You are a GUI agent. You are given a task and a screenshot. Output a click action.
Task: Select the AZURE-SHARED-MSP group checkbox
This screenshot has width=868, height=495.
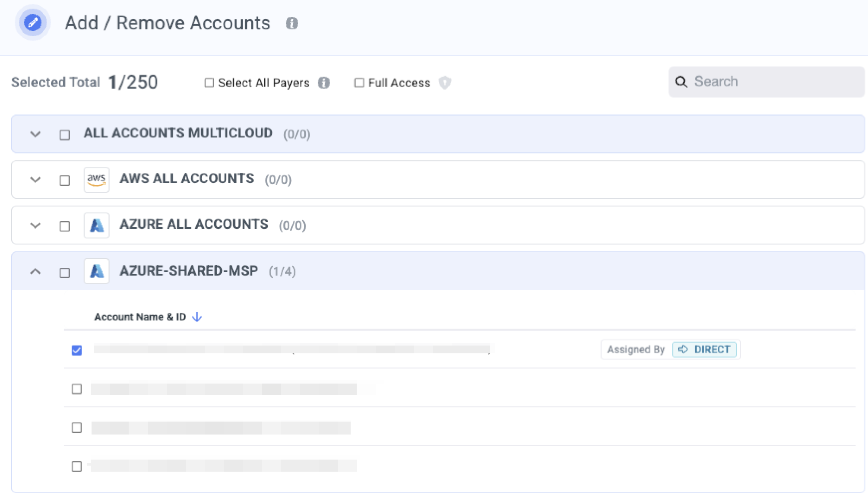click(65, 273)
